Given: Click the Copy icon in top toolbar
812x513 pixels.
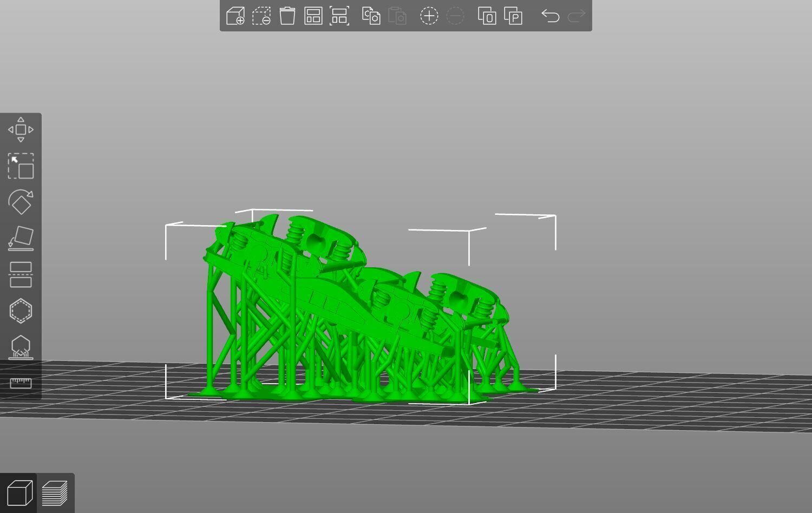Looking at the screenshot, I should (371, 16).
